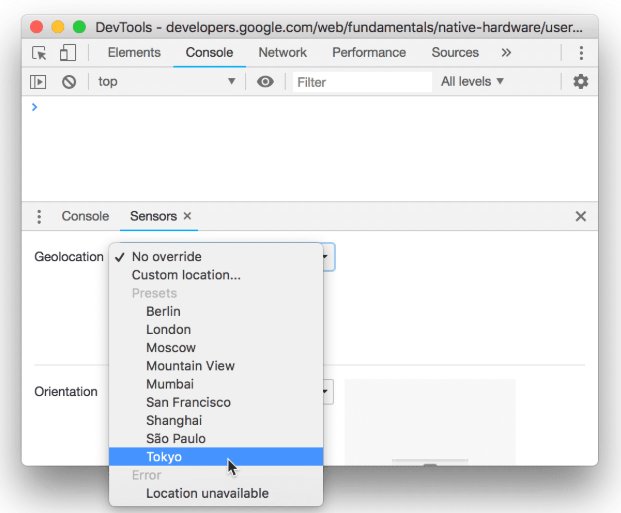The image size is (621, 513).
Task: Choose Tokyo from the geolocation presets
Action: pyautogui.click(x=164, y=457)
